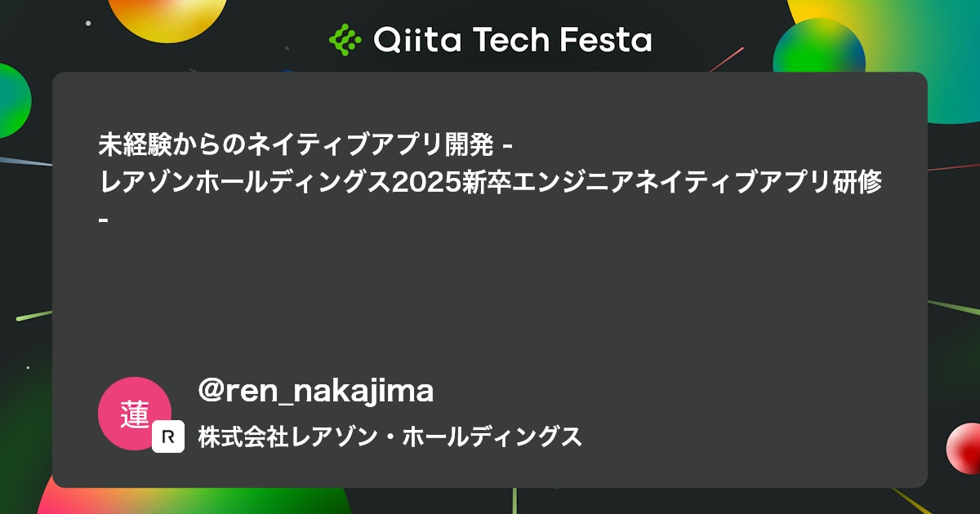Open the Qiita Tech Festa wordmark
980x514 pixels.
coord(490,39)
